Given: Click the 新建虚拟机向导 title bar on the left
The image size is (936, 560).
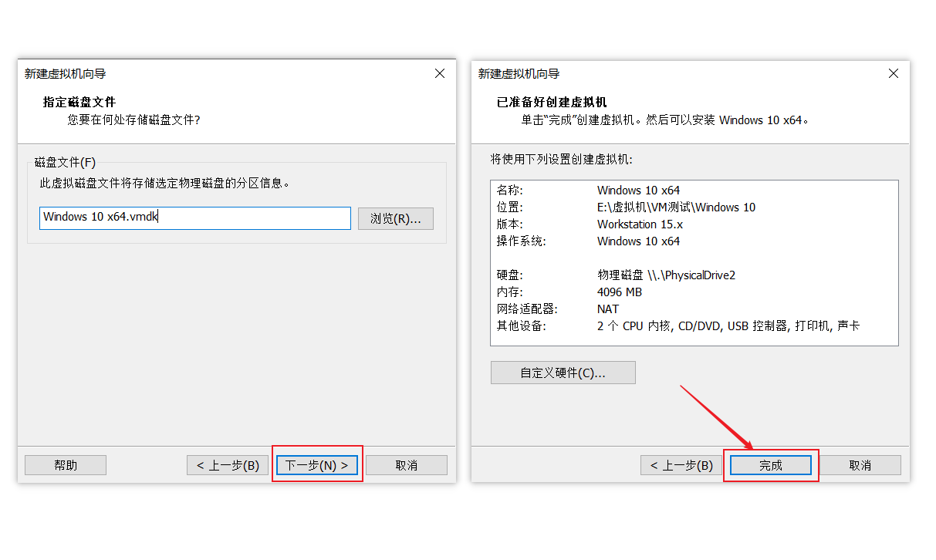Looking at the screenshot, I should [62, 73].
